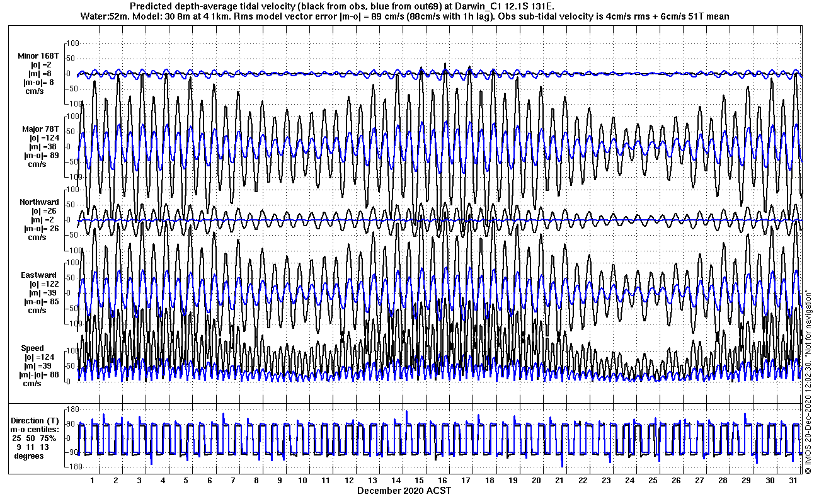Click the 'December 2020 ACST' axis title
Viewport: 819px width, 504px height.
404,490
